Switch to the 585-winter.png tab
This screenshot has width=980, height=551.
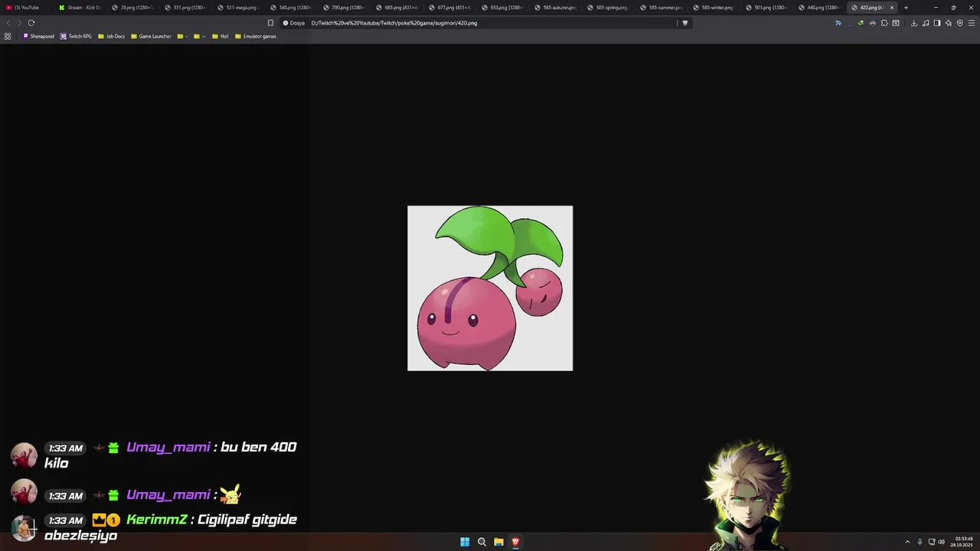714,8
